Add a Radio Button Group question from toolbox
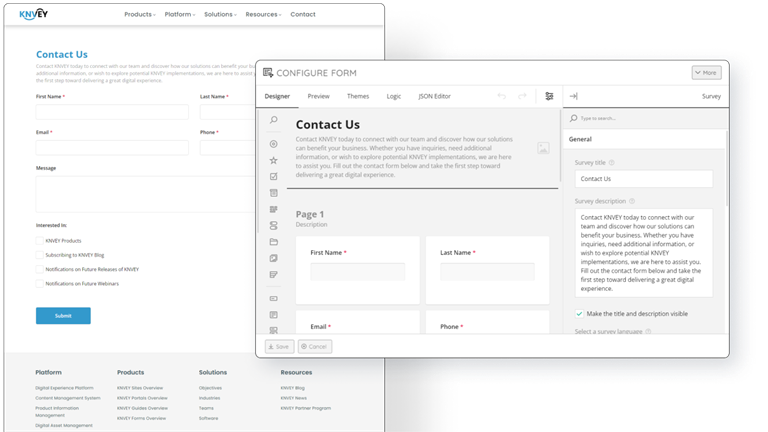The image size is (768, 432). (274, 144)
